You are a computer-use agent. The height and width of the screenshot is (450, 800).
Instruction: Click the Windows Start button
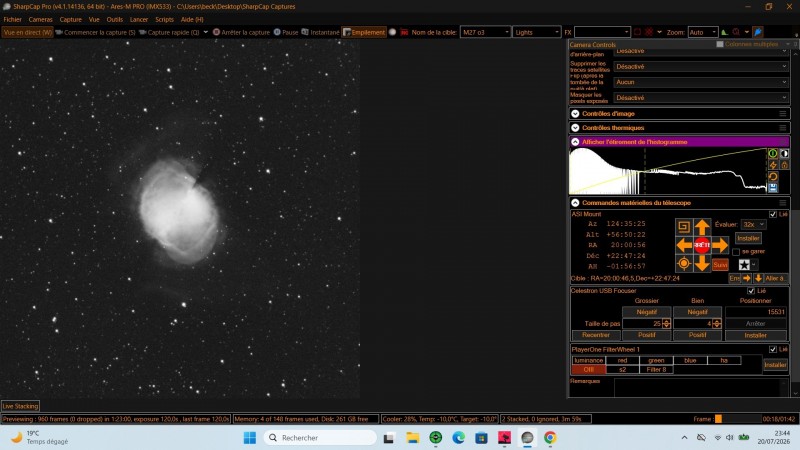pyautogui.click(x=249, y=438)
